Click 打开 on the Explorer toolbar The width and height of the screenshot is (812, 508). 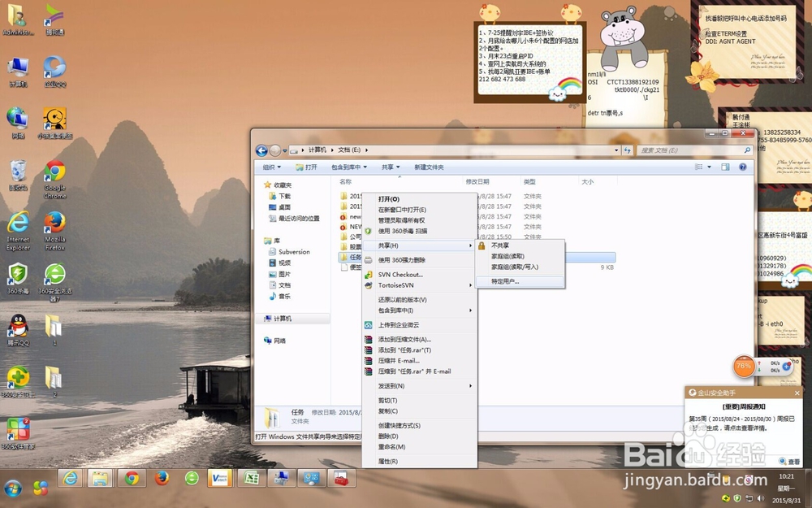point(306,167)
